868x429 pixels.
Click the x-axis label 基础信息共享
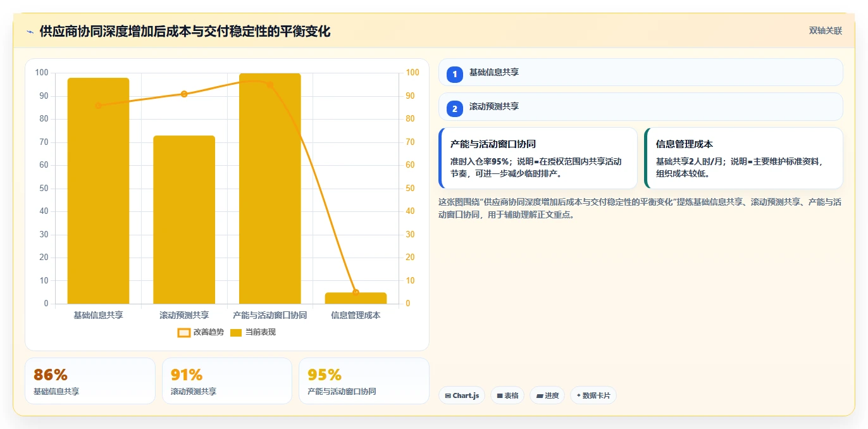coord(98,315)
